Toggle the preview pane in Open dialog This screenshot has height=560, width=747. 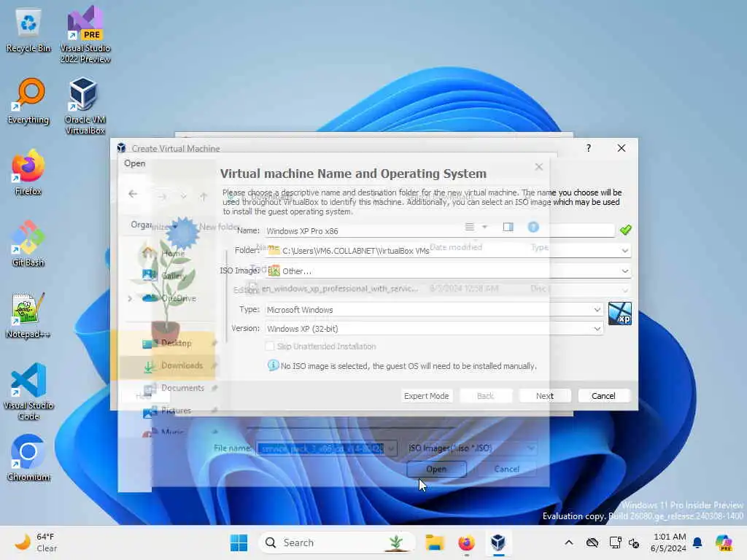(x=508, y=227)
